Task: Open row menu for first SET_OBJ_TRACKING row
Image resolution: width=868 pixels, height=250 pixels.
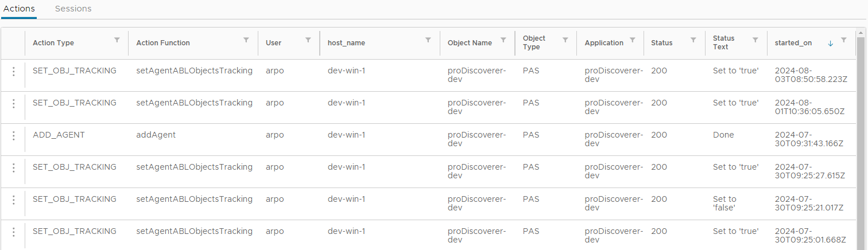Action: click(x=14, y=72)
